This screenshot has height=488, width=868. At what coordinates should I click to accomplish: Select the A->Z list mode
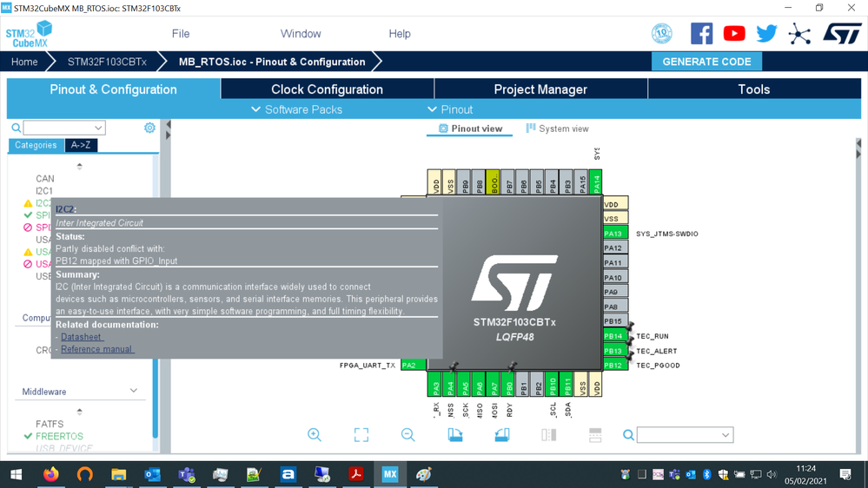coord(81,145)
